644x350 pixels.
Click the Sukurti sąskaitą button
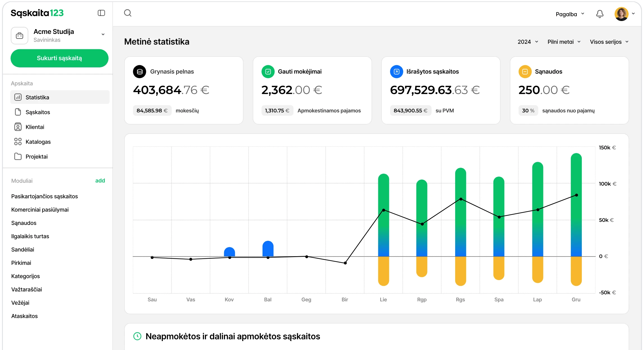pos(59,58)
